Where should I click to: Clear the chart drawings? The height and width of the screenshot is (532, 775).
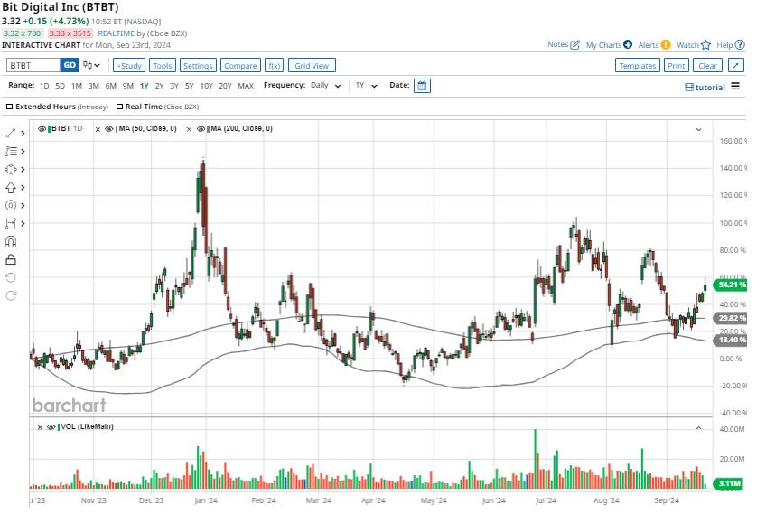tap(707, 66)
